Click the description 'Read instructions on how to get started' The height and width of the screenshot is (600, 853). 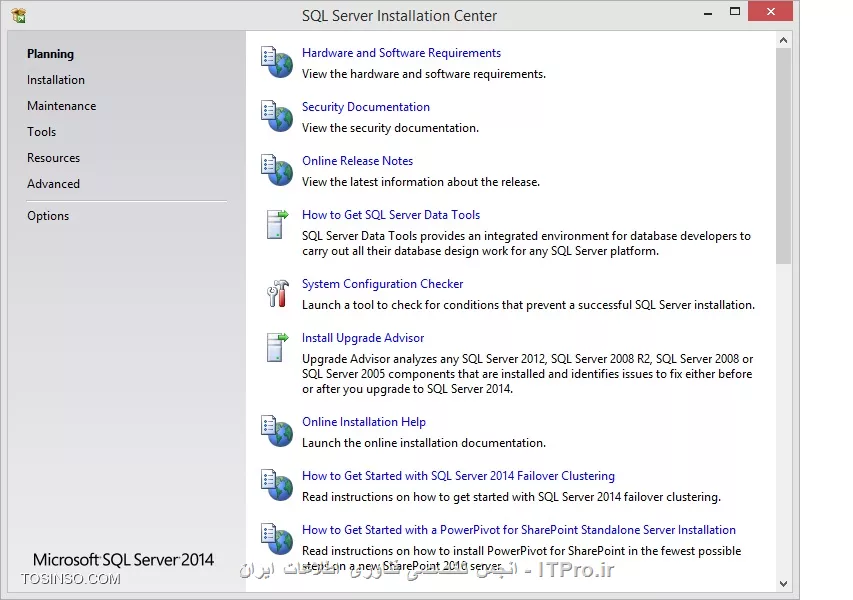coord(511,497)
